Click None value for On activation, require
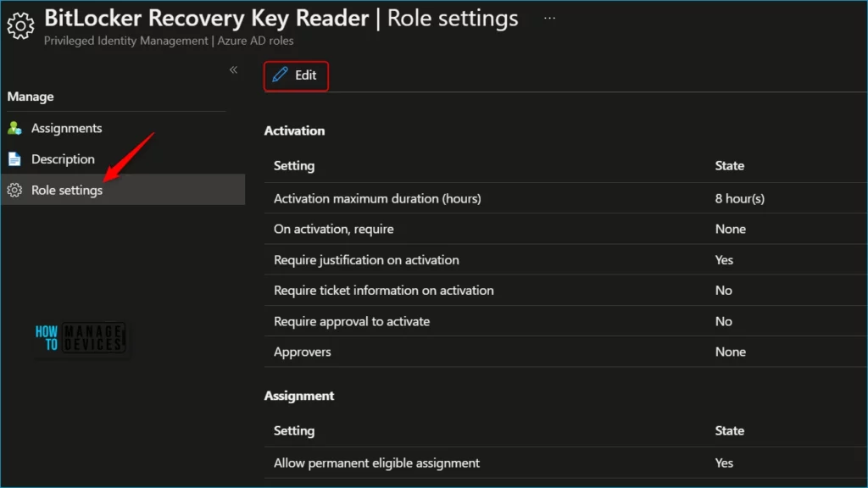The image size is (868, 488). coord(730,229)
